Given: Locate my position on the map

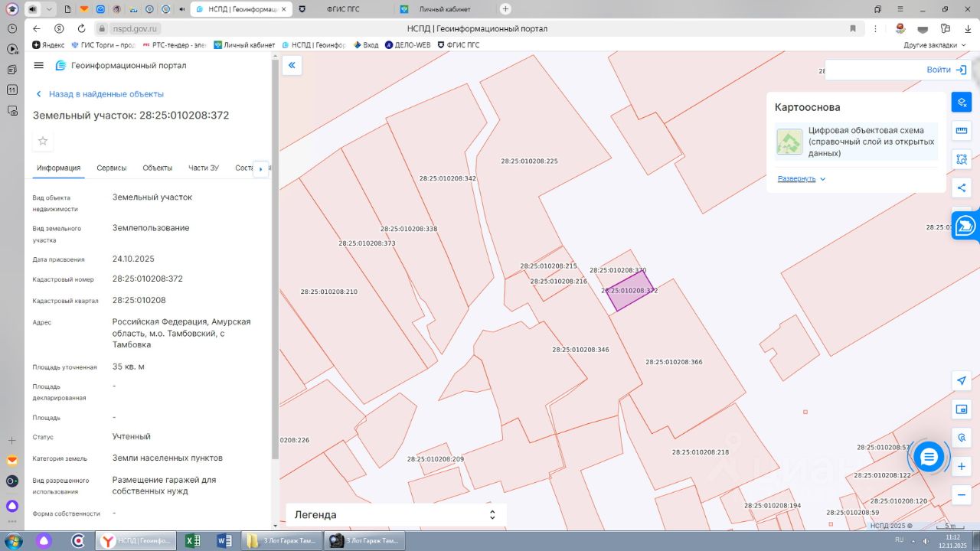Looking at the screenshot, I should point(962,381).
